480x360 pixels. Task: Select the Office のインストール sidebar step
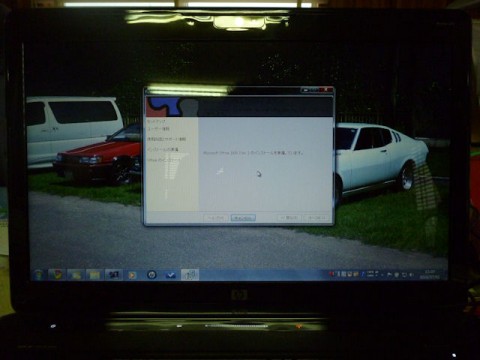pos(164,160)
